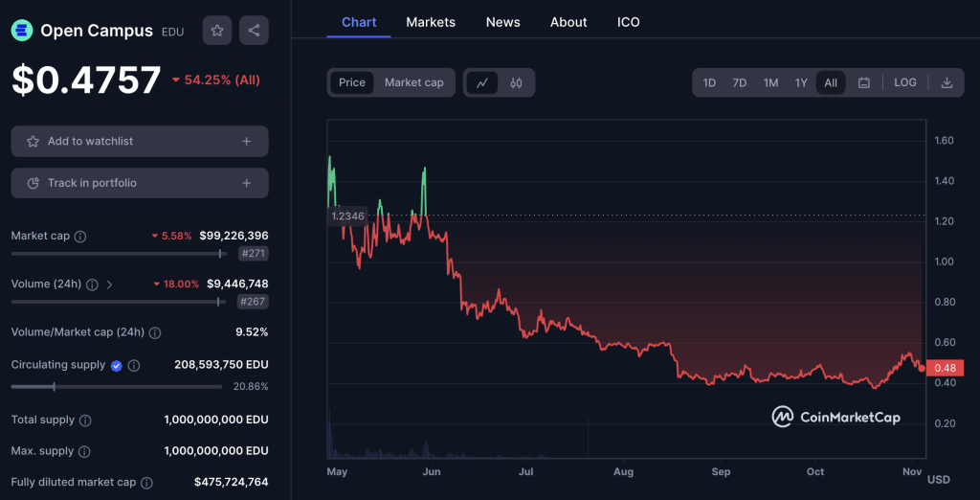This screenshot has width=980, height=500.
Task: Open the About tab
Action: pos(568,23)
